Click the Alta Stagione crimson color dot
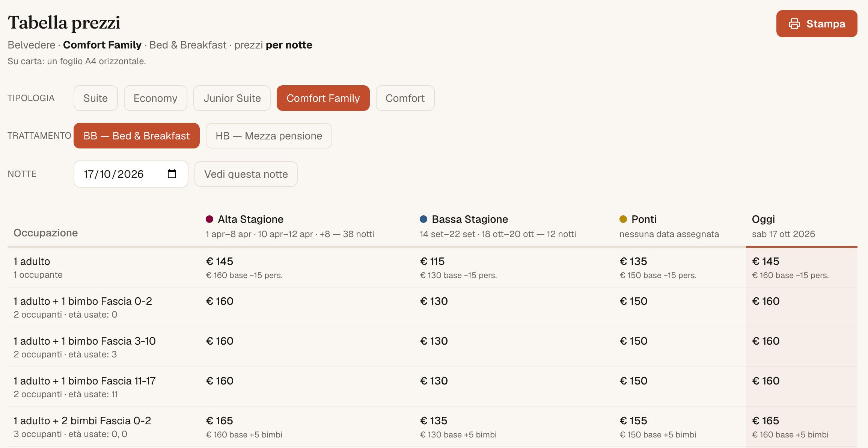The height and width of the screenshot is (448, 868). pyautogui.click(x=209, y=219)
